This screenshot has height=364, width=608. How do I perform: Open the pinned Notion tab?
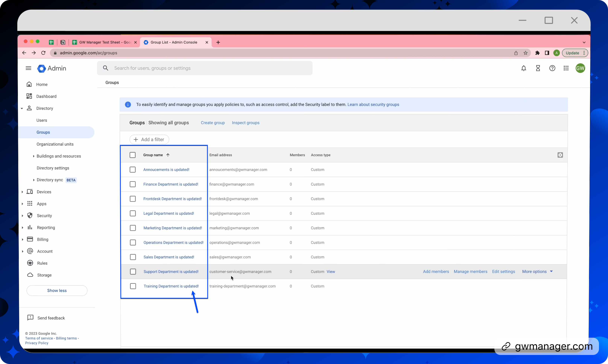(63, 42)
